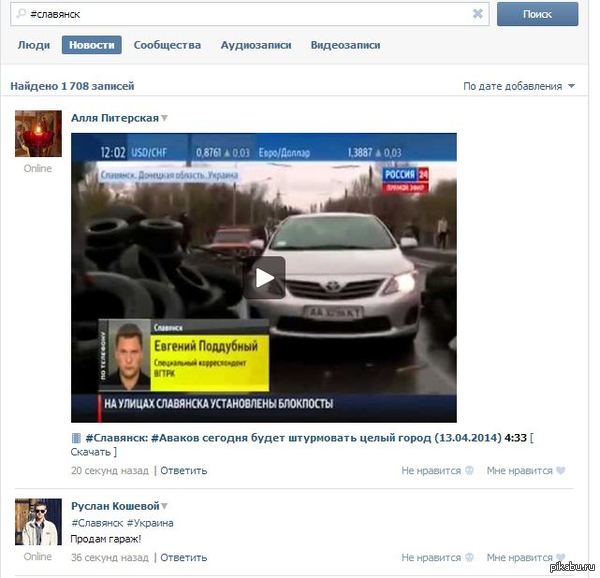
Task: Reply to Алля Питерская's post via Ответить
Action: point(184,471)
